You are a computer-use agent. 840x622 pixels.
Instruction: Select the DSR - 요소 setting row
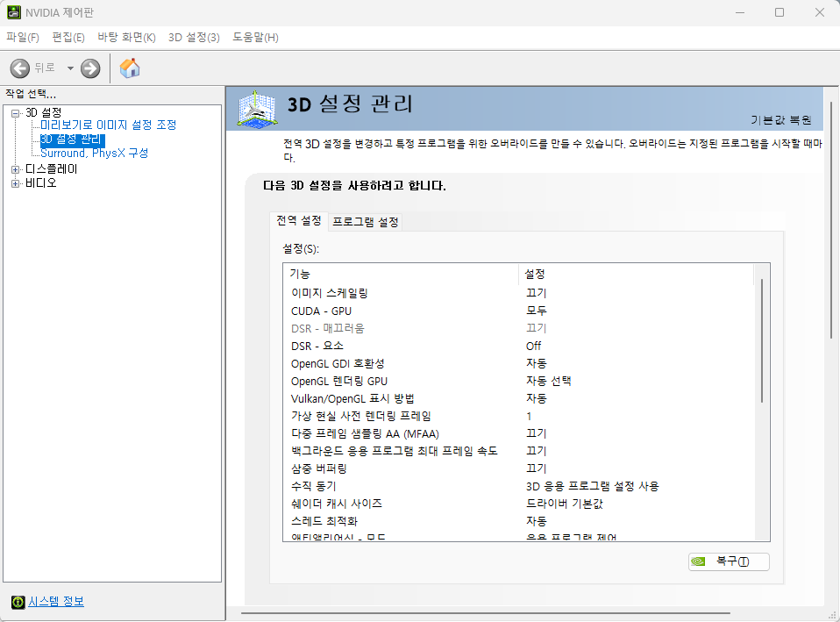coord(518,346)
